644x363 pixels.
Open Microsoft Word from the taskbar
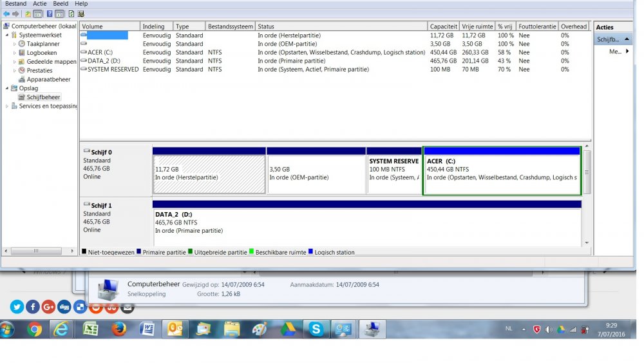tap(147, 329)
